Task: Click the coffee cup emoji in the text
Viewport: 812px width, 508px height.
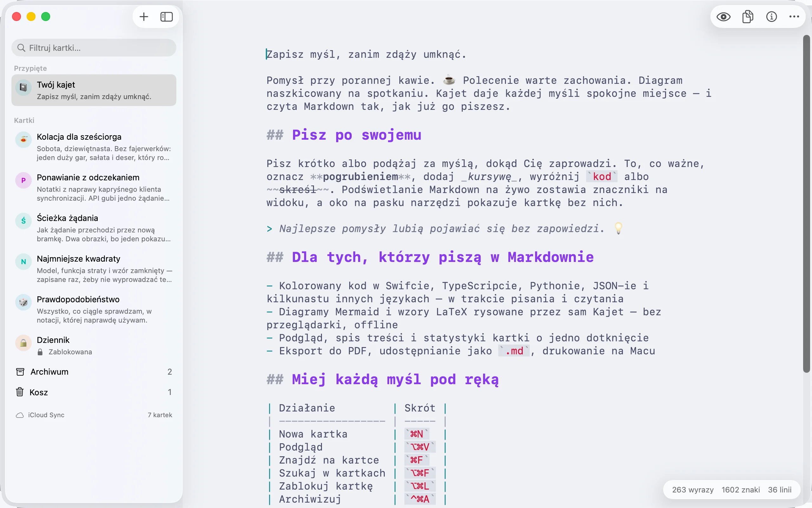Action: (x=449, y=80)
